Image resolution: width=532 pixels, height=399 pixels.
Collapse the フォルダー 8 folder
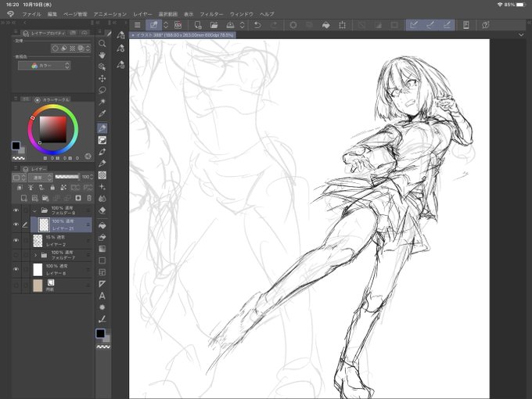[x=34, y=210]
